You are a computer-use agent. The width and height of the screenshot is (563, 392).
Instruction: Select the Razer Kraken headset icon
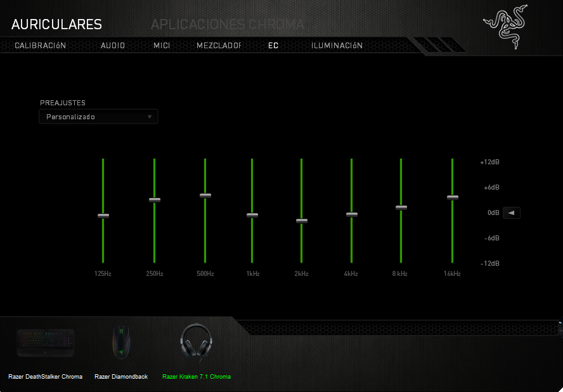[x=196, y=343]
